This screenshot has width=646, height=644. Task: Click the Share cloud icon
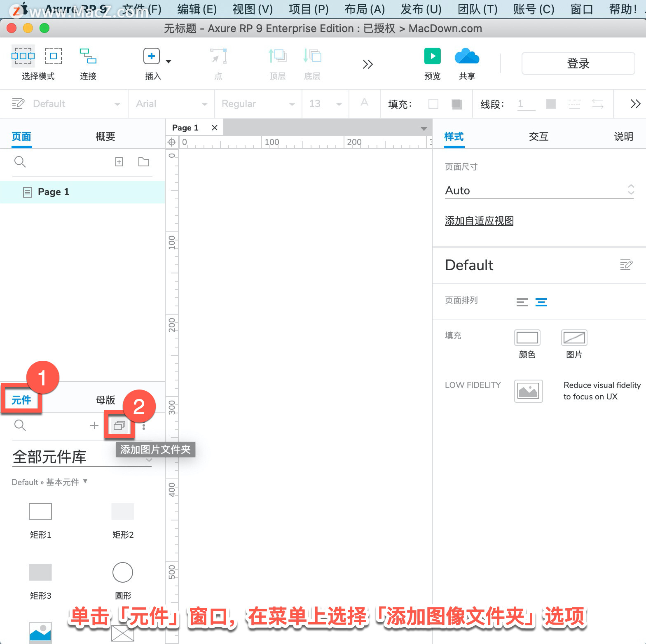tap(467, 56)
